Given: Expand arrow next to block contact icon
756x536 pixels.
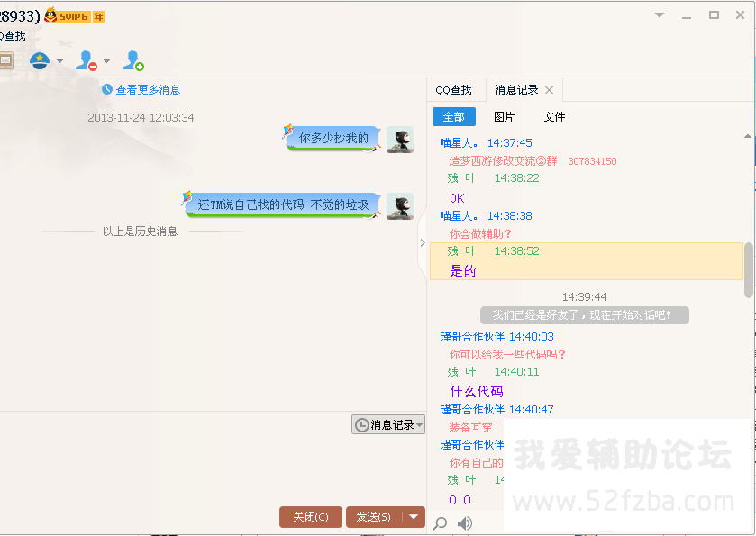Looking at the screenshot, I should pos(106,61).
